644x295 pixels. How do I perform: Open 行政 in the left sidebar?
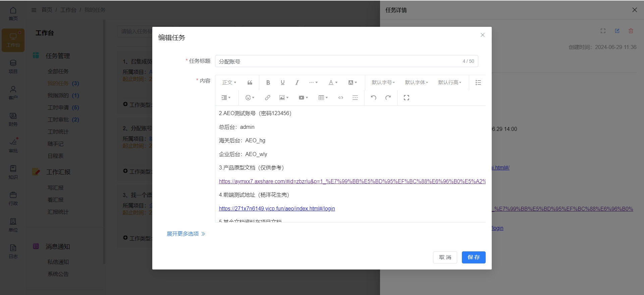(13, 198)
